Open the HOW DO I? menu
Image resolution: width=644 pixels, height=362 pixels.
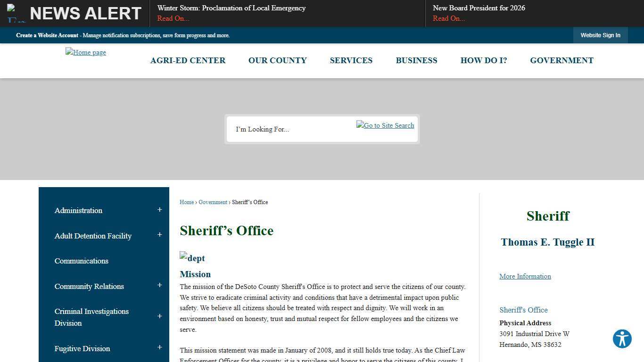coord(484,60)
